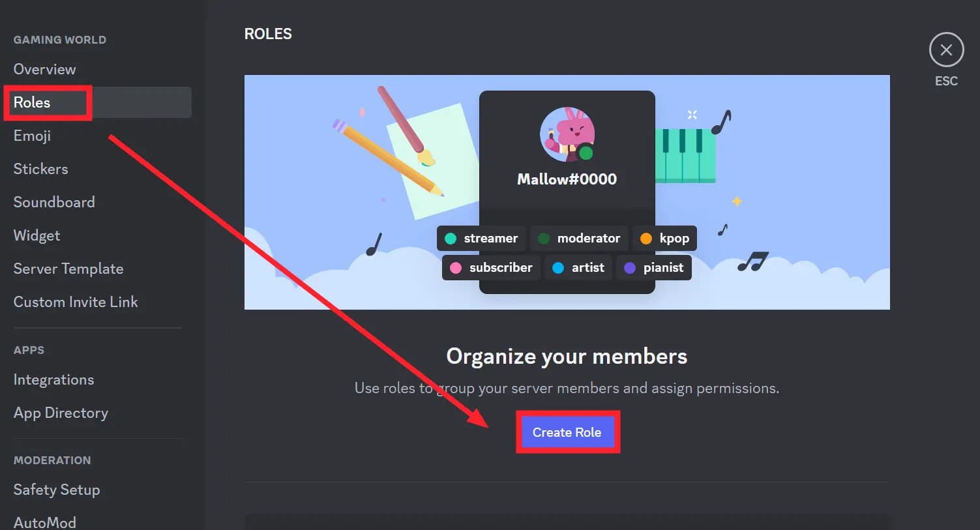Open the Widget settings page

(x=37, y=235)
